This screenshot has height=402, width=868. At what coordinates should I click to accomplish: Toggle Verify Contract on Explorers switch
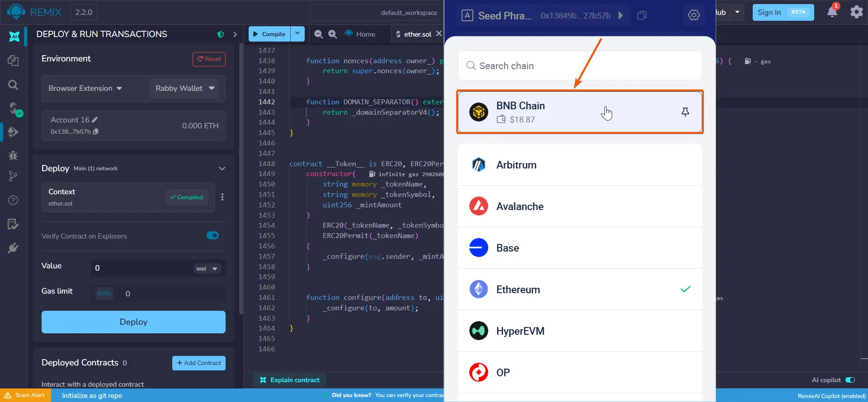click(x=212, y=235)
